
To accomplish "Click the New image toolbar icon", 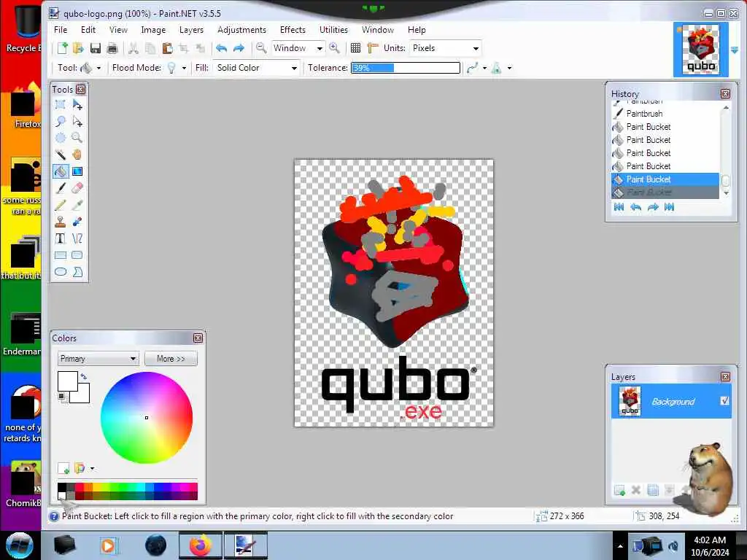I will [x=63, y=48].
